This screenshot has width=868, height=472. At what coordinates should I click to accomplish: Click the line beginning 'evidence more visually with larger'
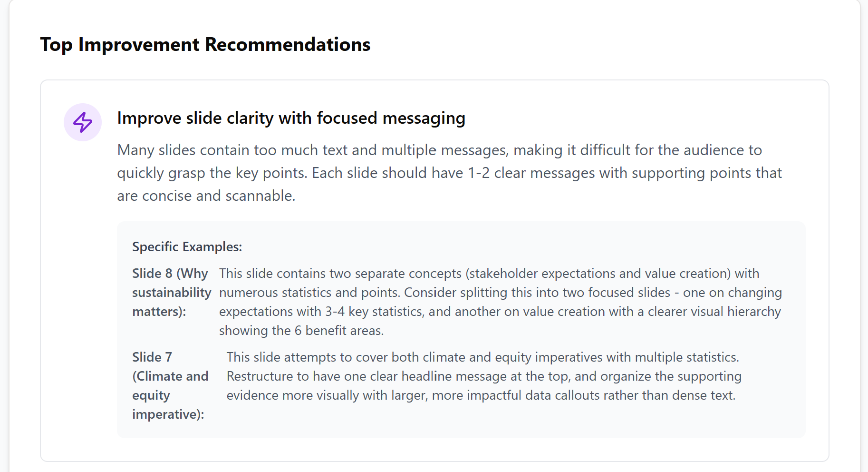481,395
